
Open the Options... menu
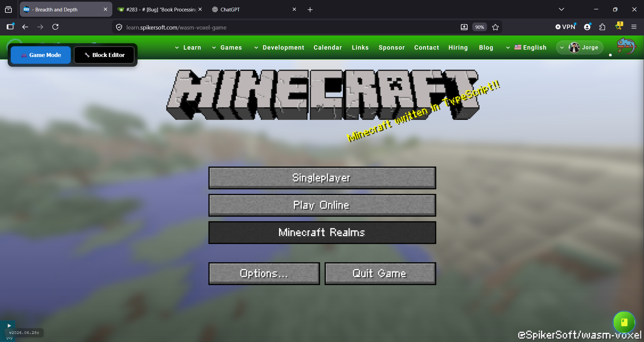pyautogui.click(x=264, y=274)
